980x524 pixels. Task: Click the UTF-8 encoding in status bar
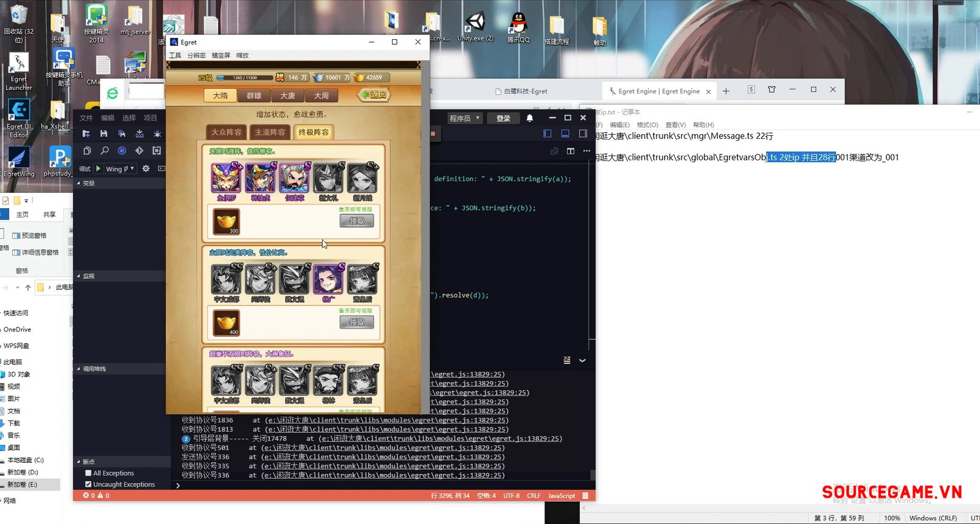[x=511, y=496]
